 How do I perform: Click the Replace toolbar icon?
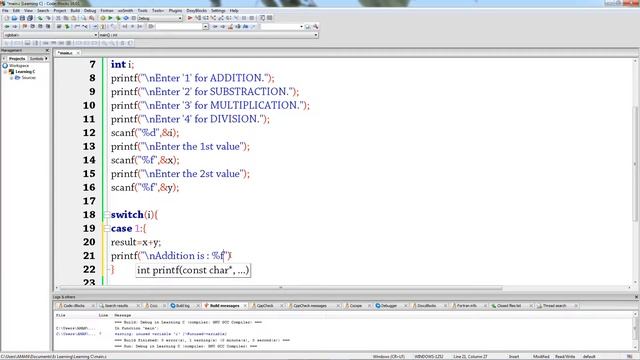coord(91,18)
